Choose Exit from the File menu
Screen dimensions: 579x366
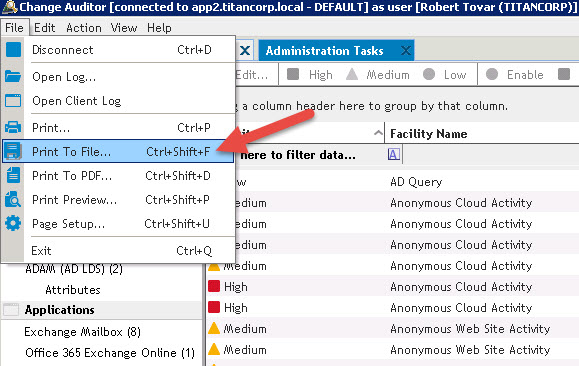pyautogui.click(x=118, y=250)
